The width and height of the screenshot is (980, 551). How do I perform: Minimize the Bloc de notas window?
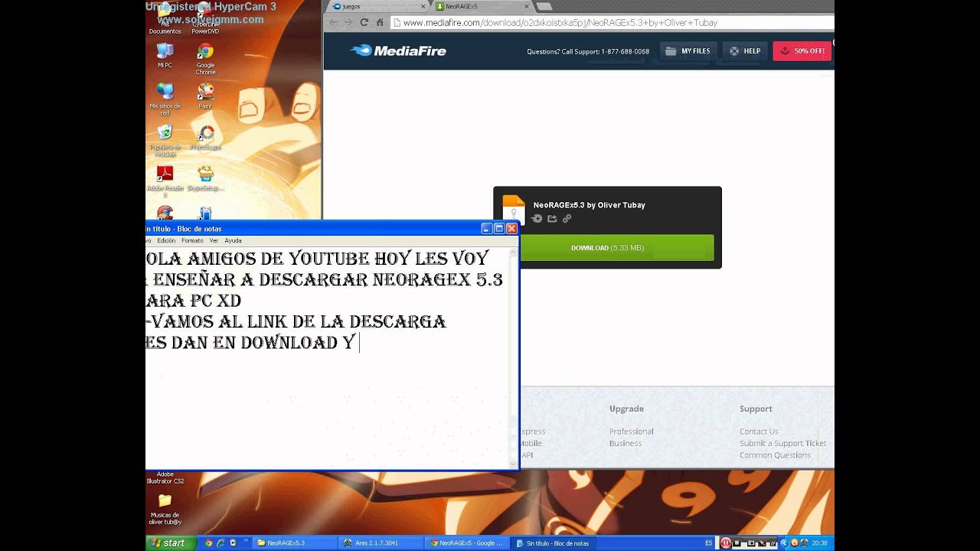point(486,228)
